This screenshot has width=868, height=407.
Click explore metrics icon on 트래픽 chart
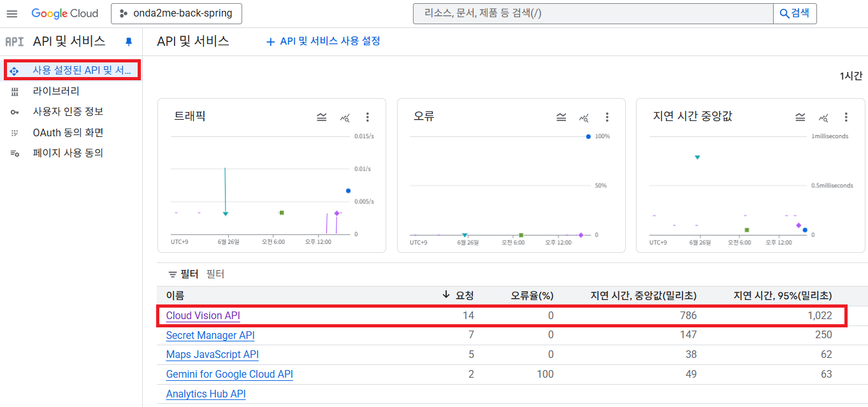click(345, 117)
